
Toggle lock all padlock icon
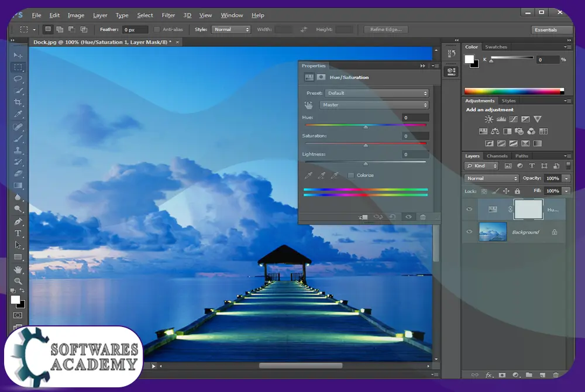click(x=517, y=191)
